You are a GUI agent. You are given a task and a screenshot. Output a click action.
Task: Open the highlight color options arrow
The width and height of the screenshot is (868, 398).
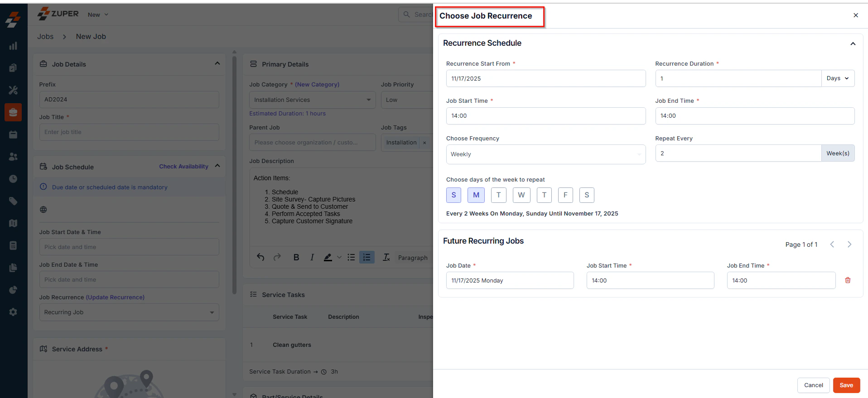(x=339, y=257)
